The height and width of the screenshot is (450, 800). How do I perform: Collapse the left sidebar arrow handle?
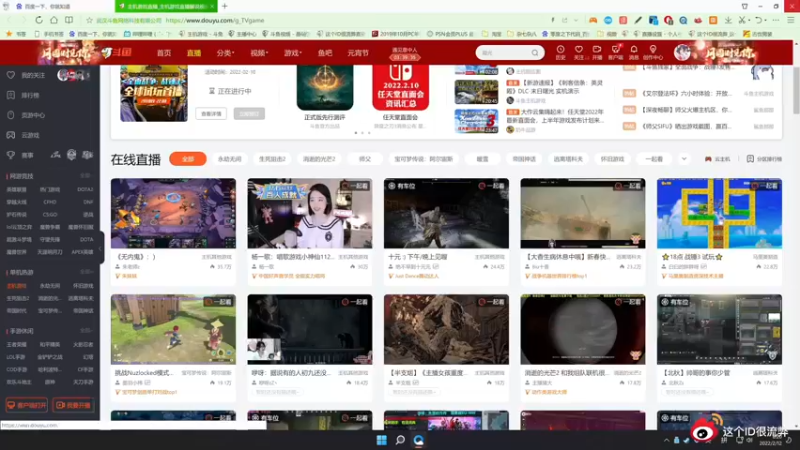coord(101,248)
